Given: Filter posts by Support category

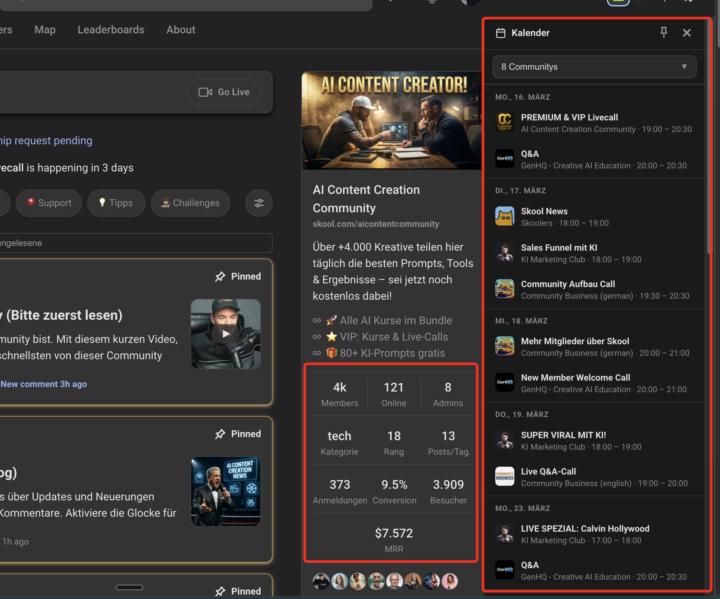Looking at the screenshot, I should point(49,203).
